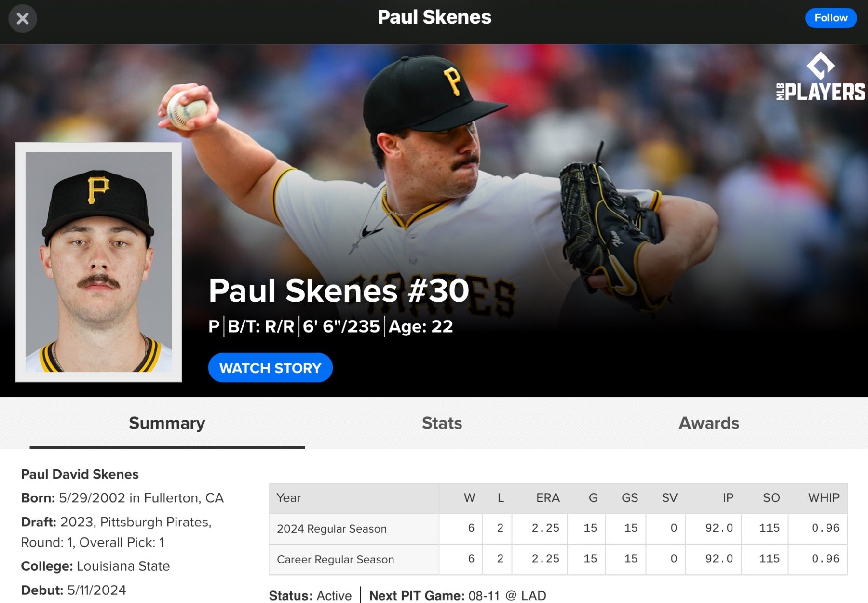Viewport: 868px width, 603px height.
Task: Open the Awards tab
Action: (x=708, y=423)
